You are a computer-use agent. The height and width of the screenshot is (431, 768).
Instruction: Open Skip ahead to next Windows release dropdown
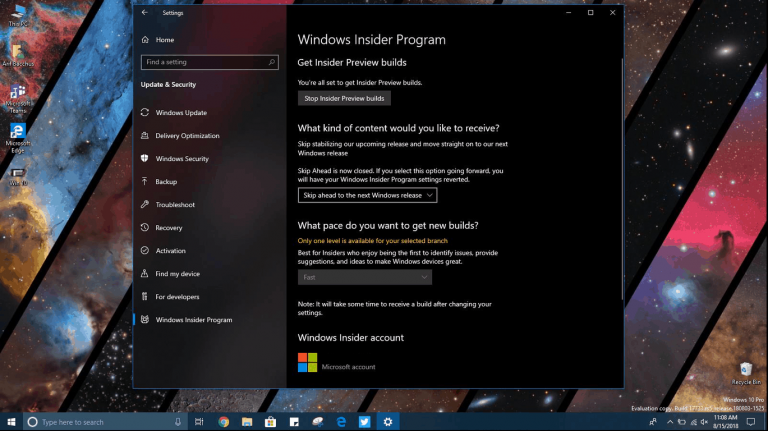pyautogui.click(x=367, y=195)
